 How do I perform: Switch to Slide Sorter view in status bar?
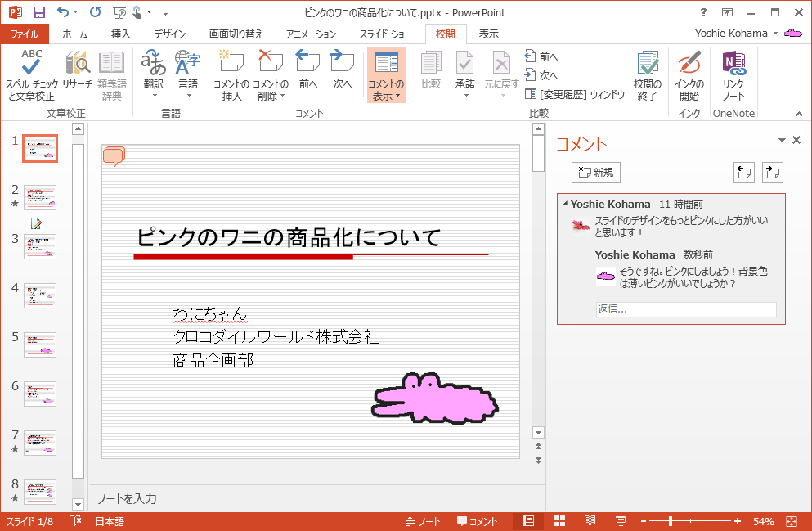[559, 520]
